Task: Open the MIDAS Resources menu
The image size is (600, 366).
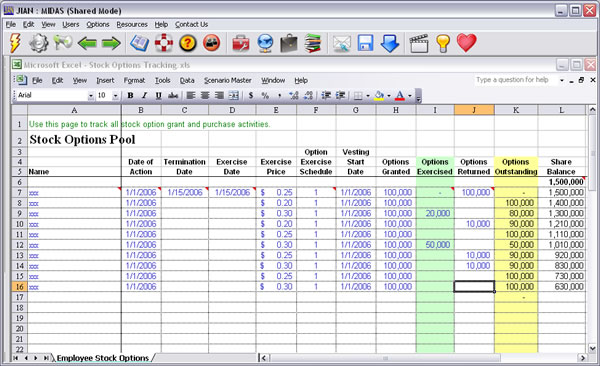Action: [132, 25]
